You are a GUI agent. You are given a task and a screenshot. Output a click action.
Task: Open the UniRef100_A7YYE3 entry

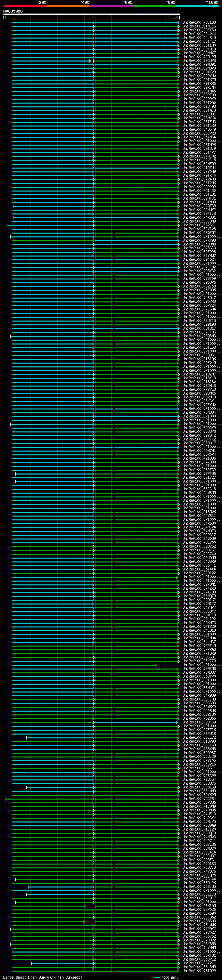pyautogui.click(x=199, y=390)
